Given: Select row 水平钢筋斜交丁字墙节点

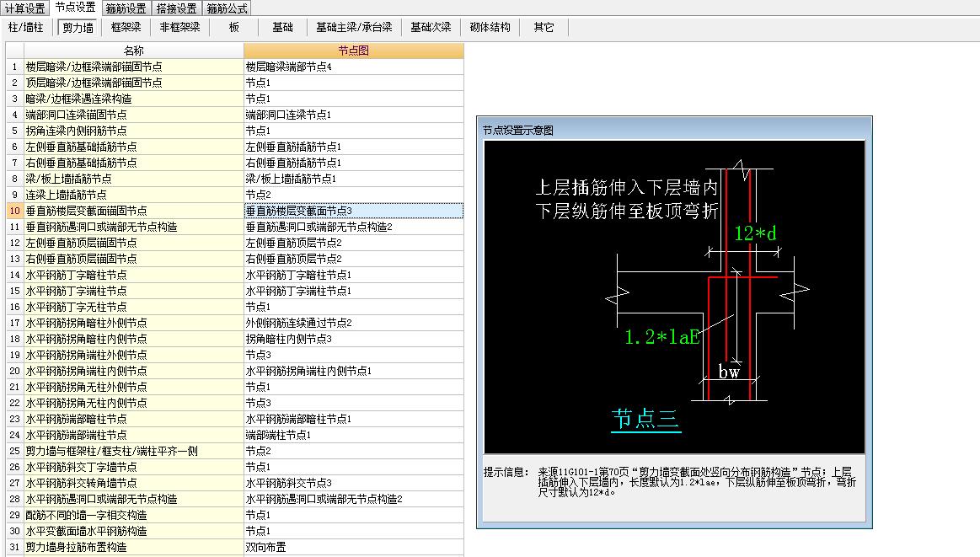Looking at the screenshot, I should click(134, 467).
